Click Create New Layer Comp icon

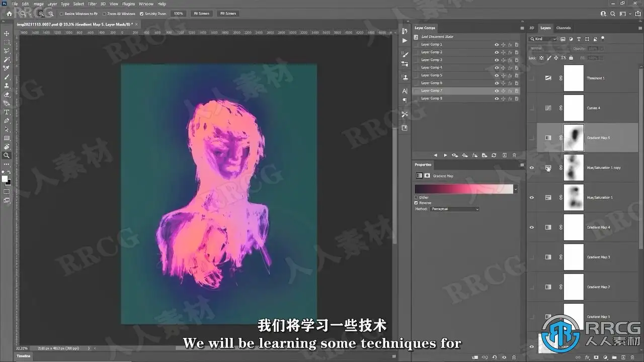click(x=504, y=155)
